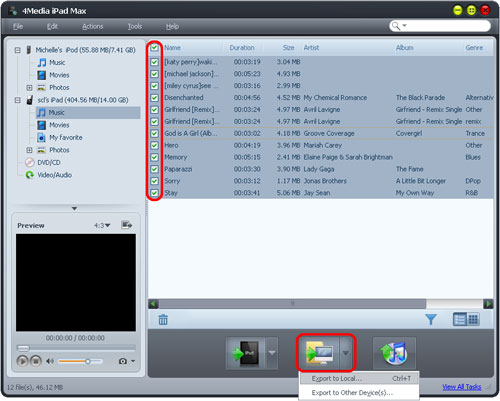This screenshot has height=401, width=500.
Task: Select the scl's iPad device icon
Action: pyautogui.click(x=30, y=100)
